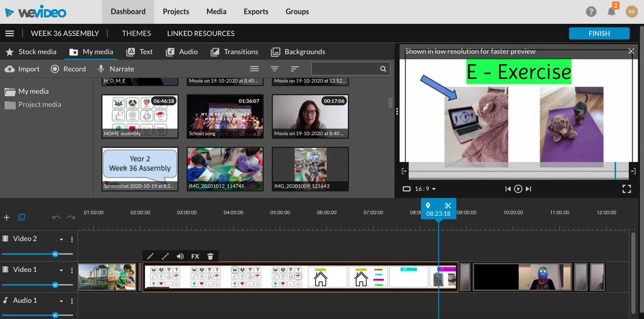Open the 16:9 aspect ratio dropdown
644x319 pixels.
419,189
